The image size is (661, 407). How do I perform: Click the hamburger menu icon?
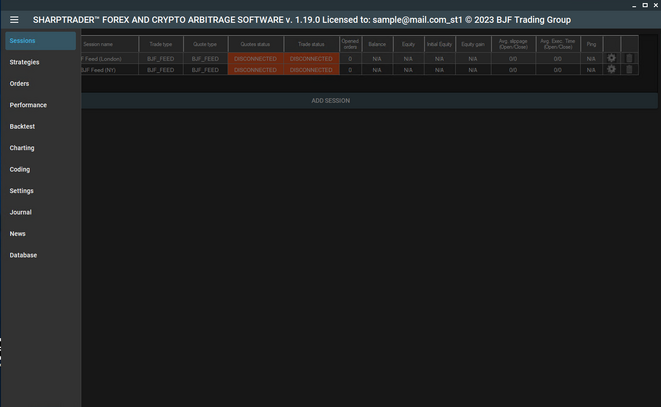click(x=14, y=19)
